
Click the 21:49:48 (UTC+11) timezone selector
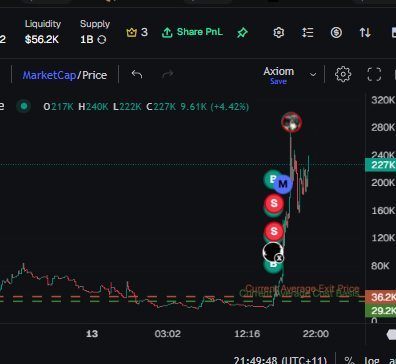click(x=280, y=360)
